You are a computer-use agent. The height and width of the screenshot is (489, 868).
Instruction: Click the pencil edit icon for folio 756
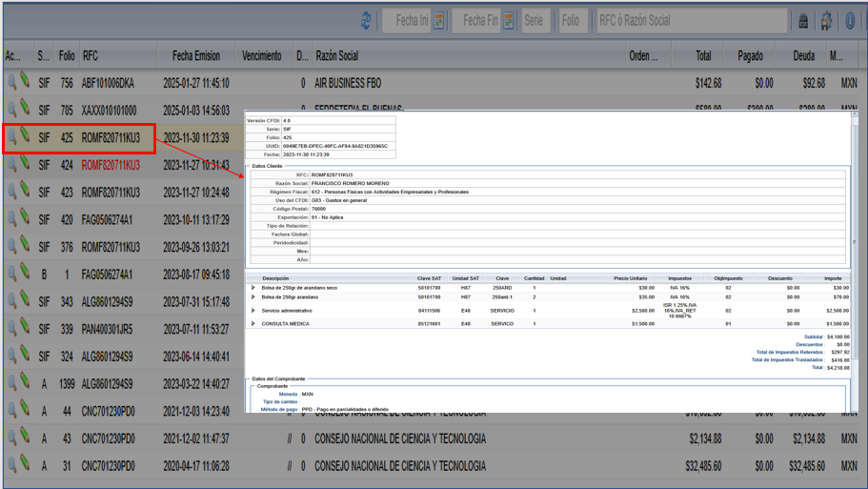pos(25,83)
